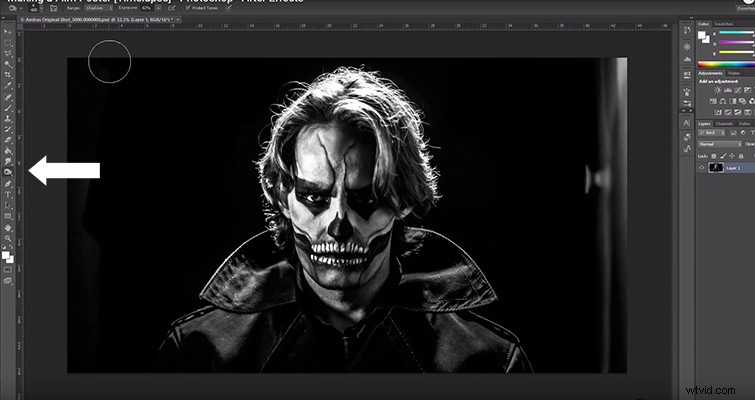Open the Range dropdown set to Shadows

97,8
